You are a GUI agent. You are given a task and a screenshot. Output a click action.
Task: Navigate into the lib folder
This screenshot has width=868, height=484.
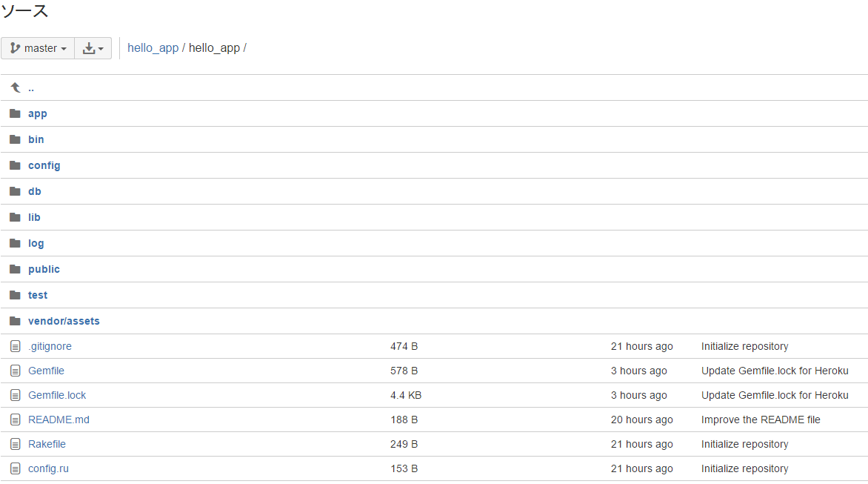click(x=34, y=218)
